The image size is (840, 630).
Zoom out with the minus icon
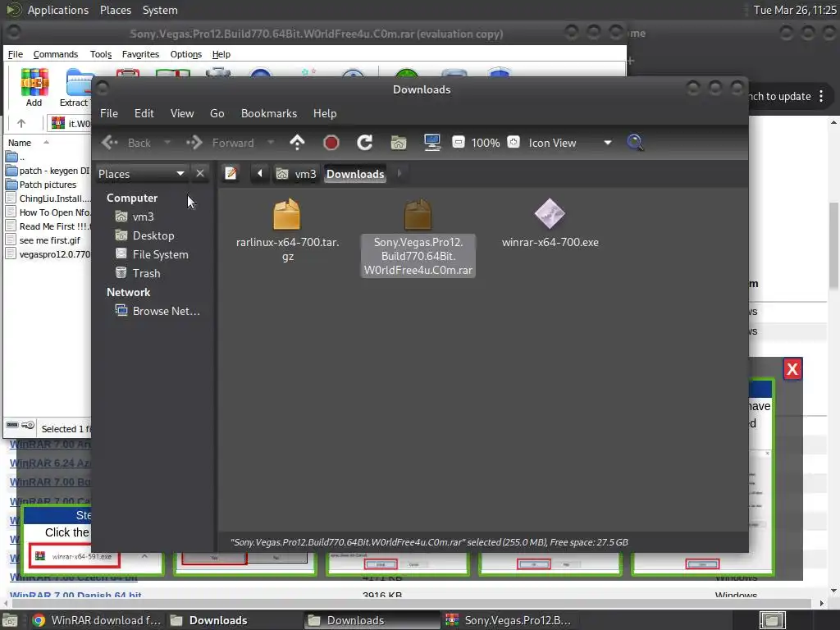(x=458, y=142)
